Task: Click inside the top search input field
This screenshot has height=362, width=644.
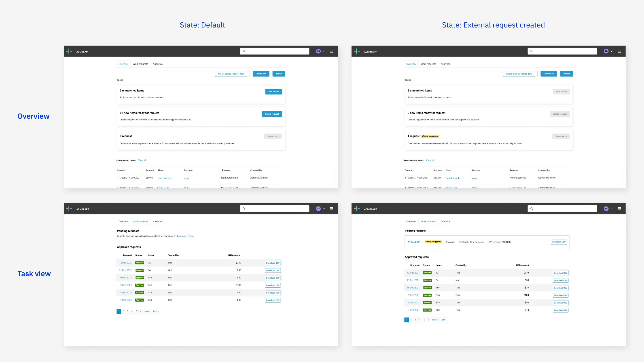Action: (275, 51)
